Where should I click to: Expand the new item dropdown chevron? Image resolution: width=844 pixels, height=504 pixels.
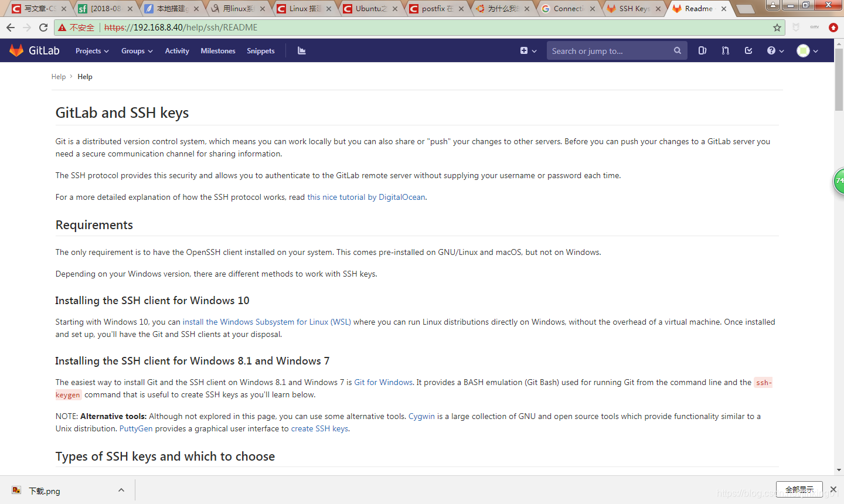535,51
